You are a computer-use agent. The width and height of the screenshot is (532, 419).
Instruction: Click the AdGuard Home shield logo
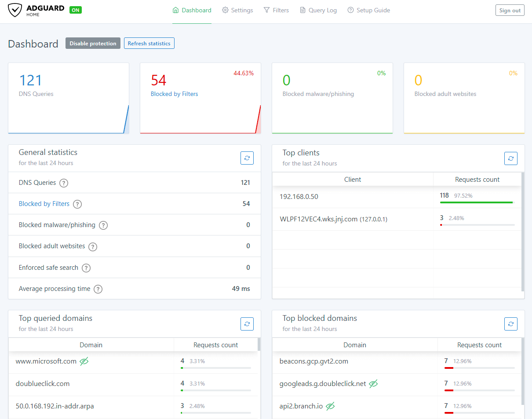point(15,11)
